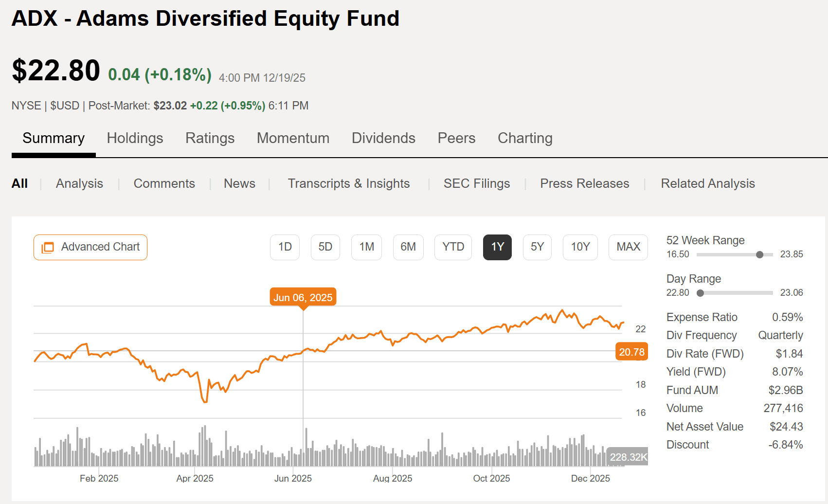
Task: Click the 52 Week Range slider dot
Action: 760,254
